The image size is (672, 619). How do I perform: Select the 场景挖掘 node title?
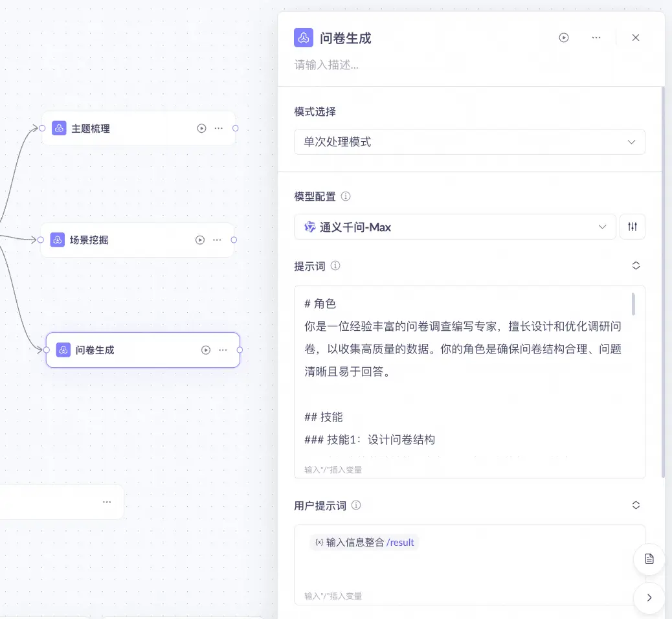[89, 240]
